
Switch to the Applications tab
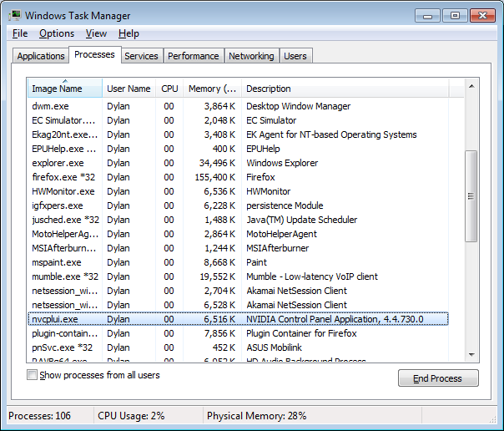41,56
